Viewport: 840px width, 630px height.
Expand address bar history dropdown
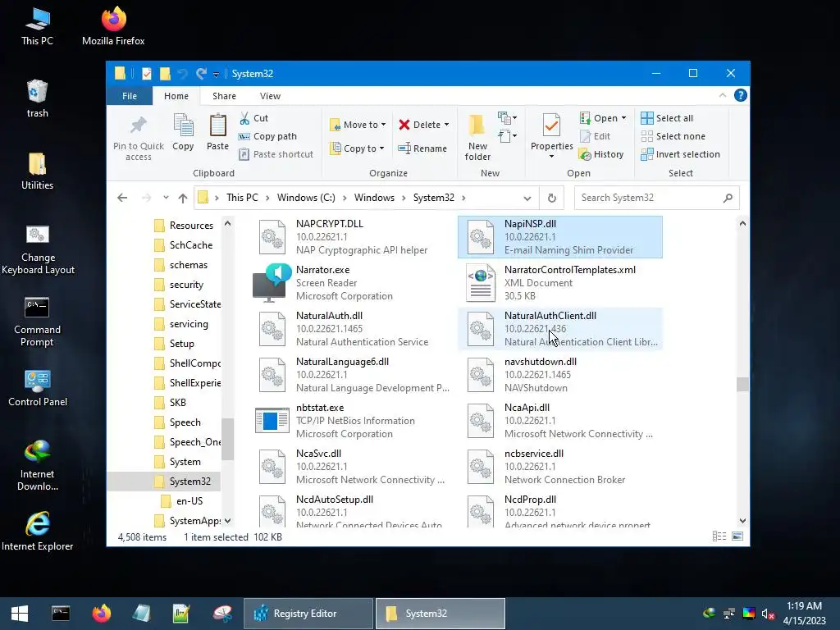527,199
